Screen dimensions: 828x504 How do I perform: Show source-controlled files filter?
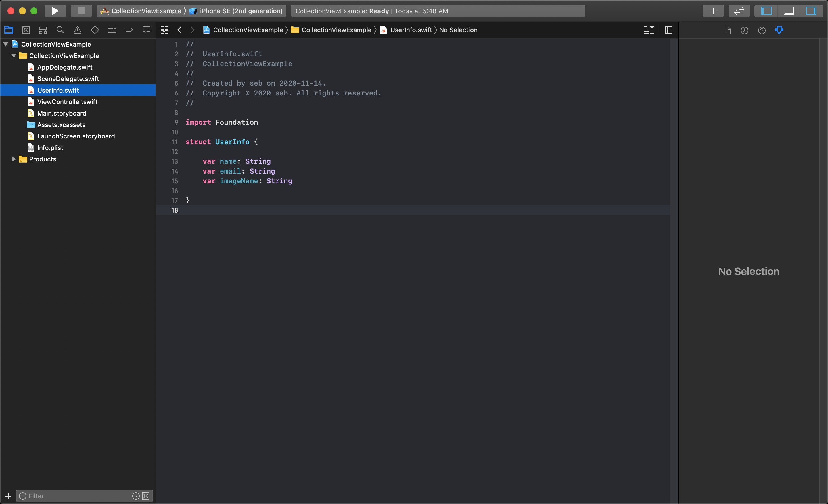pos(146,496)
